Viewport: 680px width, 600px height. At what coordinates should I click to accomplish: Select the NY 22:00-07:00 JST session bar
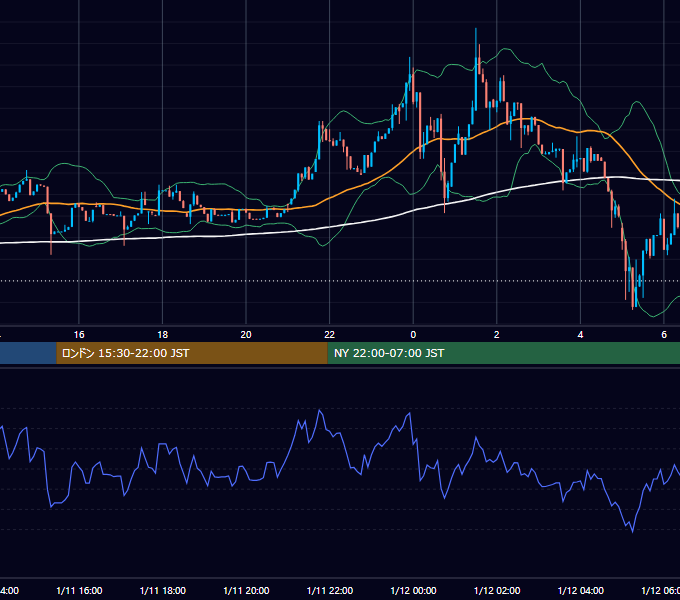pos(503,353)
